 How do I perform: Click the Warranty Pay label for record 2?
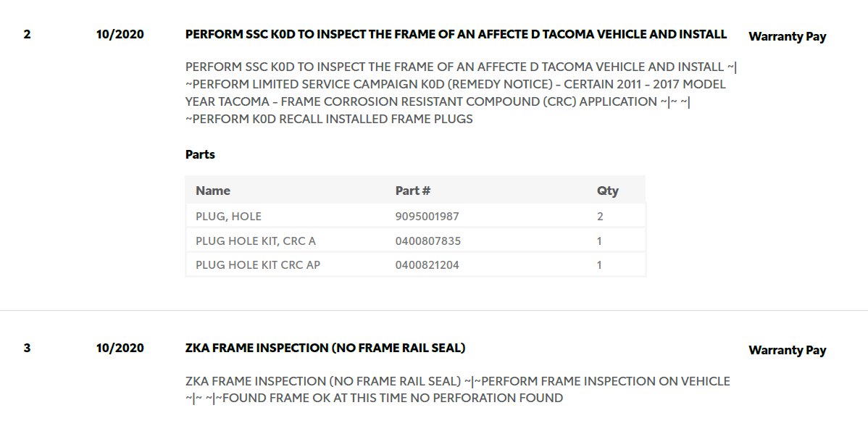click(x=787, y=36)
